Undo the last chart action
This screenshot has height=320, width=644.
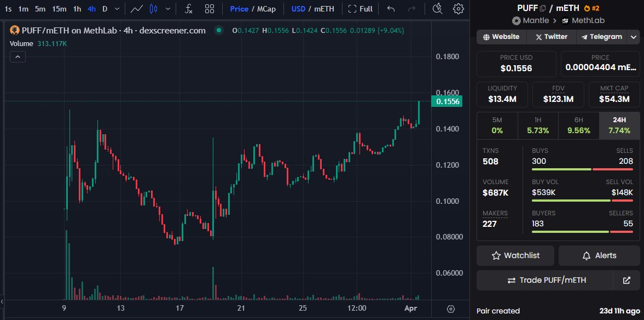click(391, 9)
